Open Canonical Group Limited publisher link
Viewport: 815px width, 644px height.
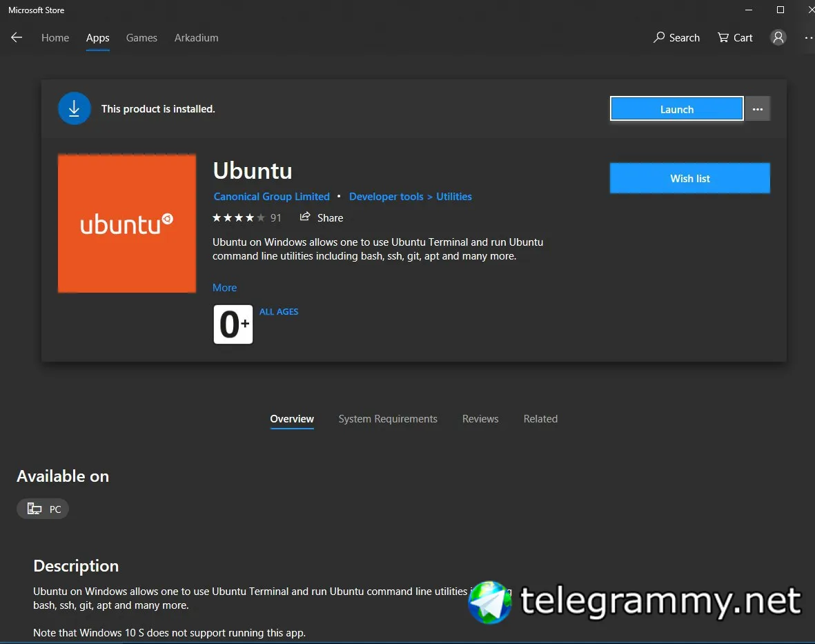tap(271, 197)
